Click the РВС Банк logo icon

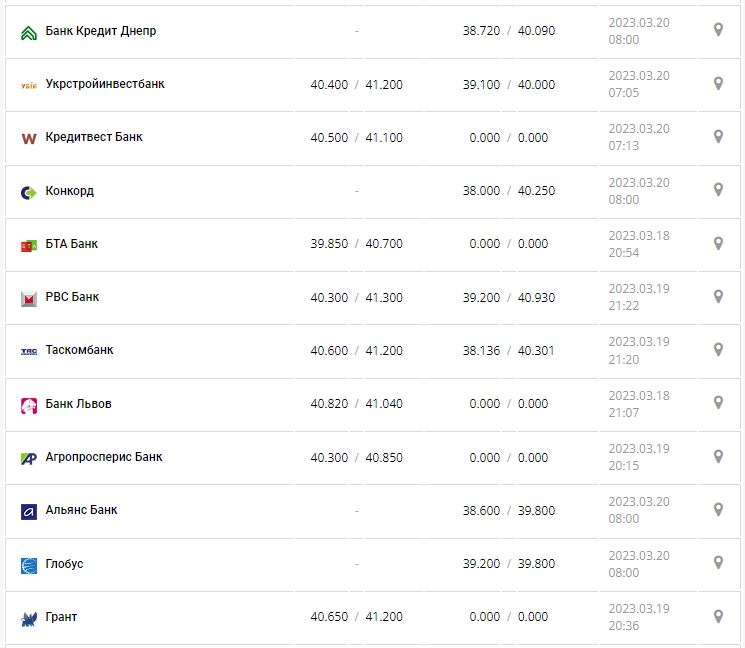28,298
